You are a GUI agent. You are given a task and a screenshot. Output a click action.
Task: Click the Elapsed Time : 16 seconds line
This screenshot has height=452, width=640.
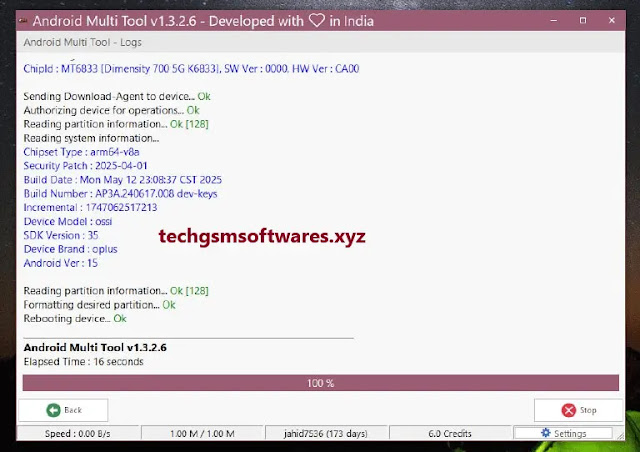[83, 362]
